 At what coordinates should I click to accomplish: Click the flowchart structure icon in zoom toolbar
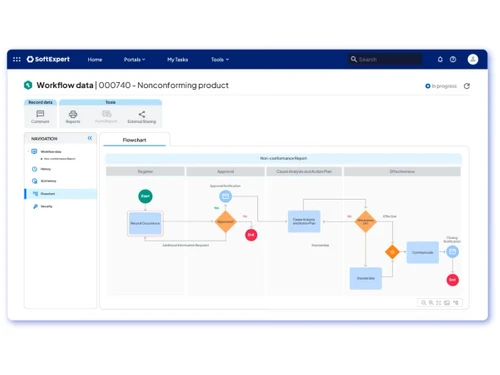pyautogui.click(x=456, y=303)
